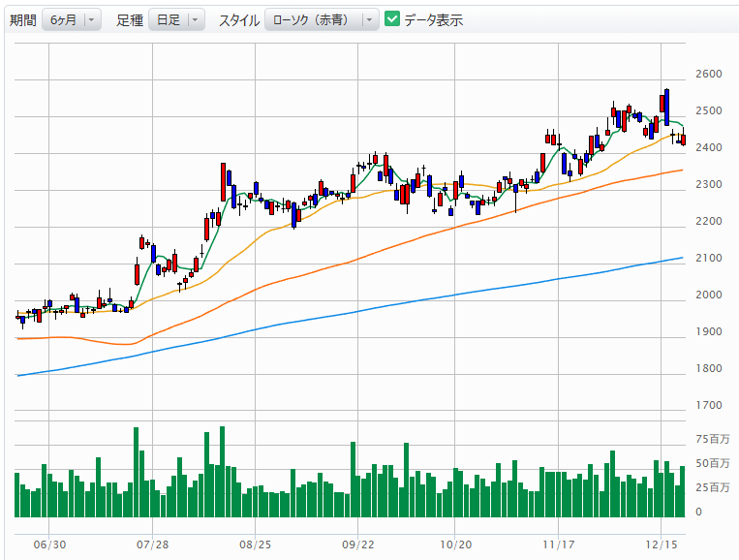Uncheck the データ表示 checkbox
This screenshot has height=560, width=739.
(392, 19)
